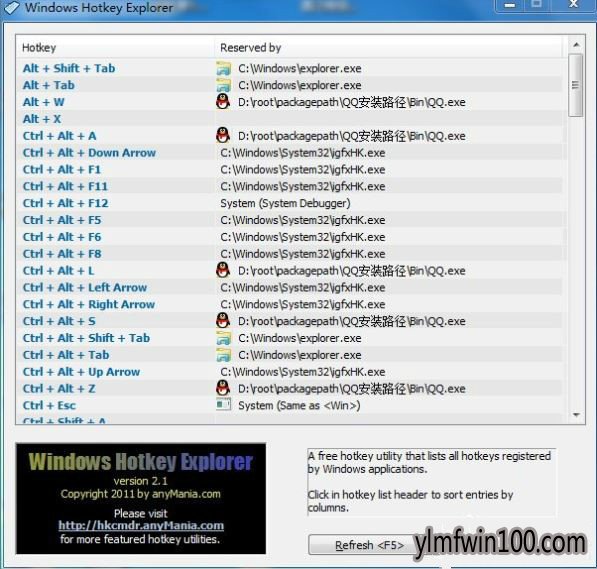Click the igfxHK.exe path in Ctrl + Alt + F8 row
The image size is (597, 569).
point(303,254)
